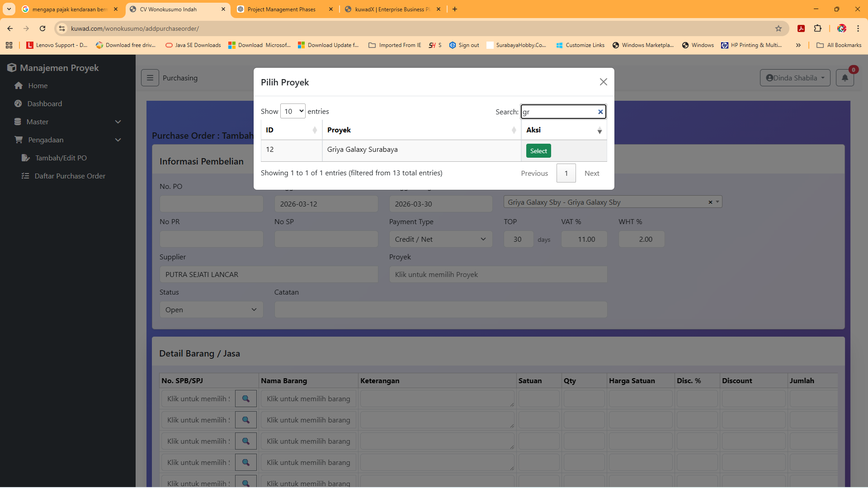This screenshot has height=488, width=868.
Task: Go to Next page of results
Action: [x=591, y=174]
